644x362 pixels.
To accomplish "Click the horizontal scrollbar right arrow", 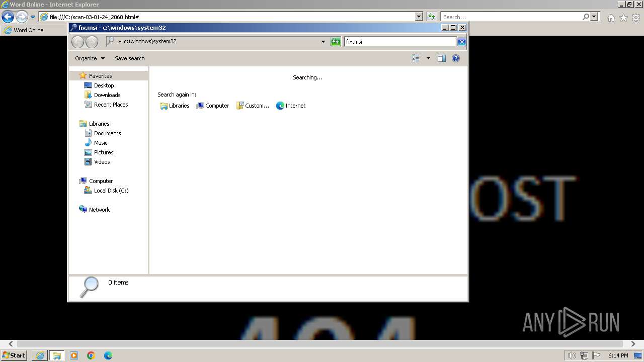I will [633, 344].
